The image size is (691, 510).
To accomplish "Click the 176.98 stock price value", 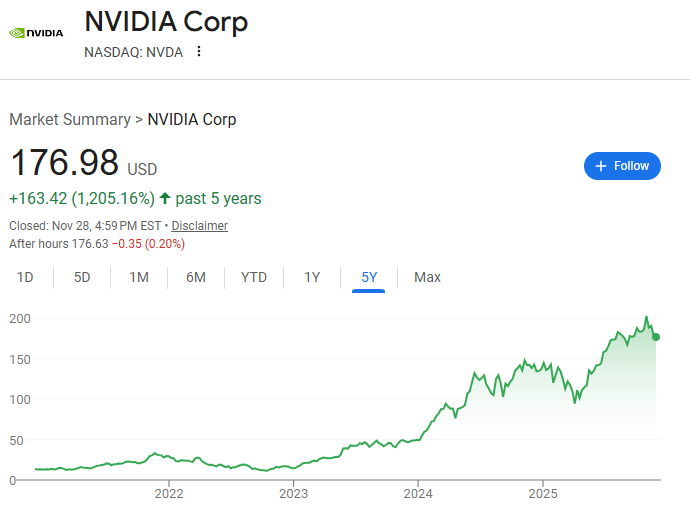I will point(64,164).
